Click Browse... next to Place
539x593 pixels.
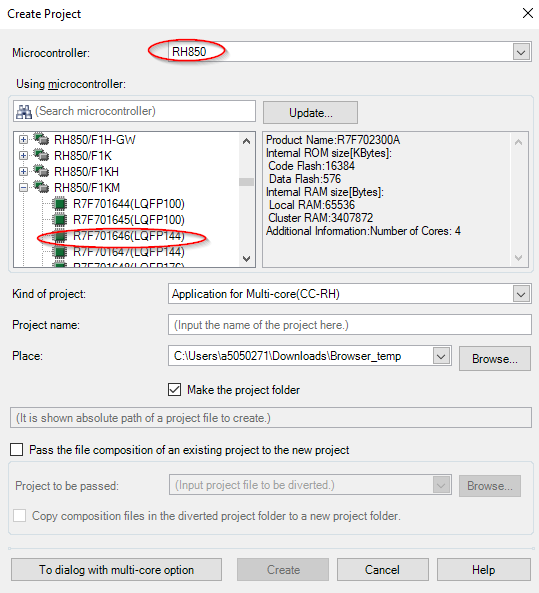click(495, 358)
